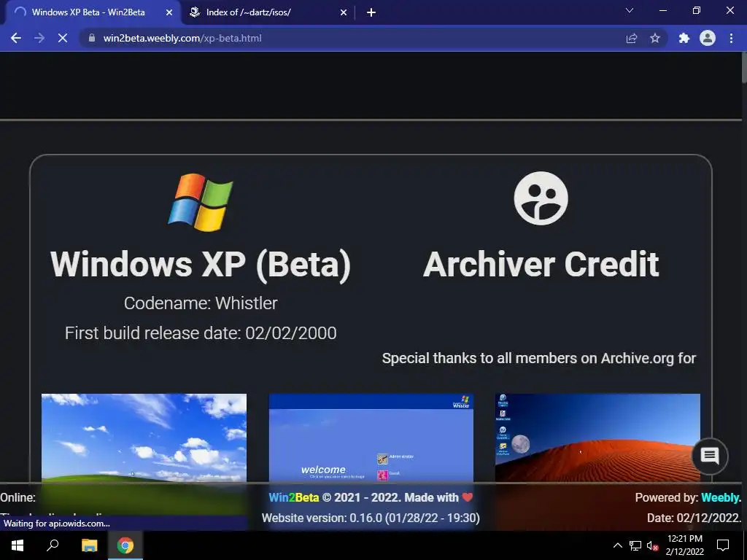This screenshot has width=747, height=560.
Task: Open Windows taskbar search
Action: click(x=53, y=545)
